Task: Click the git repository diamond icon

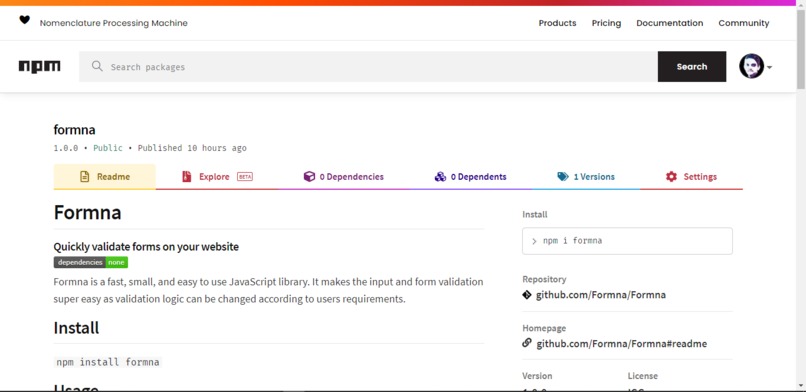Action: (527, 295)
